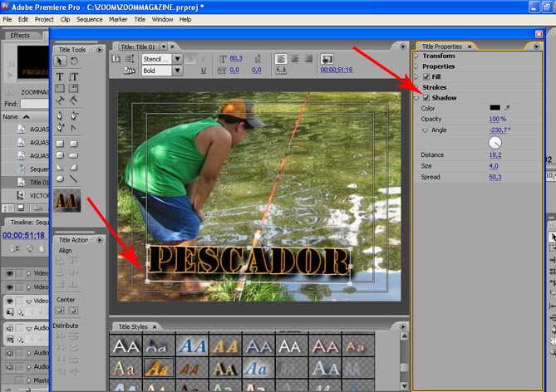Open the Bold font style dropdown

coord(177,71)
